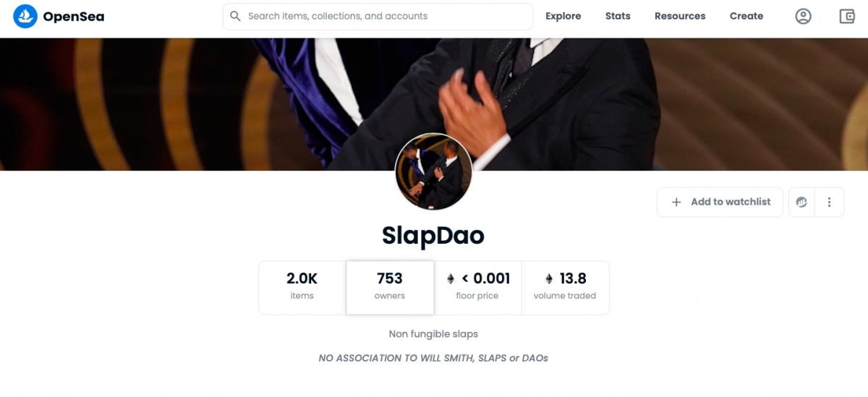Click the OpenSea wordmark text
Viewport: 868px width, 397px height.
tap(73, 16)
